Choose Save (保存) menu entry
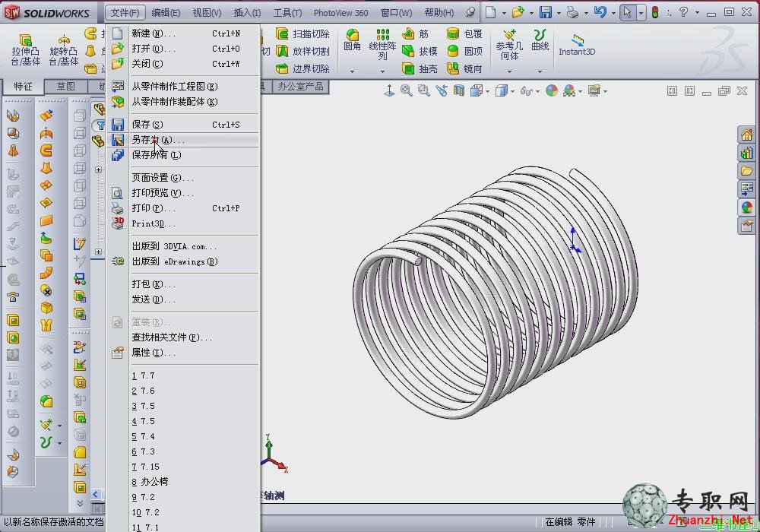Image resolution: width=760 pixels, height=532 pixels. 184,125
